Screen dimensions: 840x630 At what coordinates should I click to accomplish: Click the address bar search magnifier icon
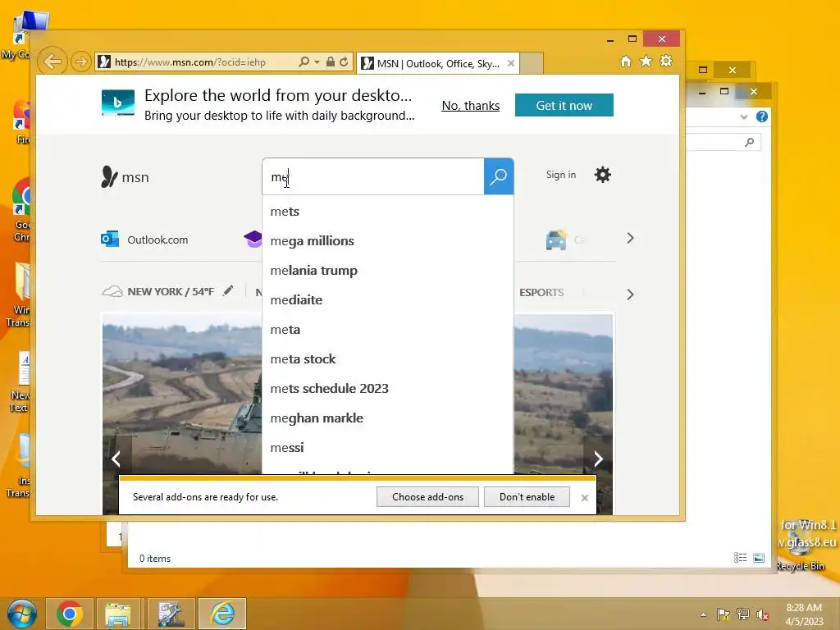pos(304,62)
